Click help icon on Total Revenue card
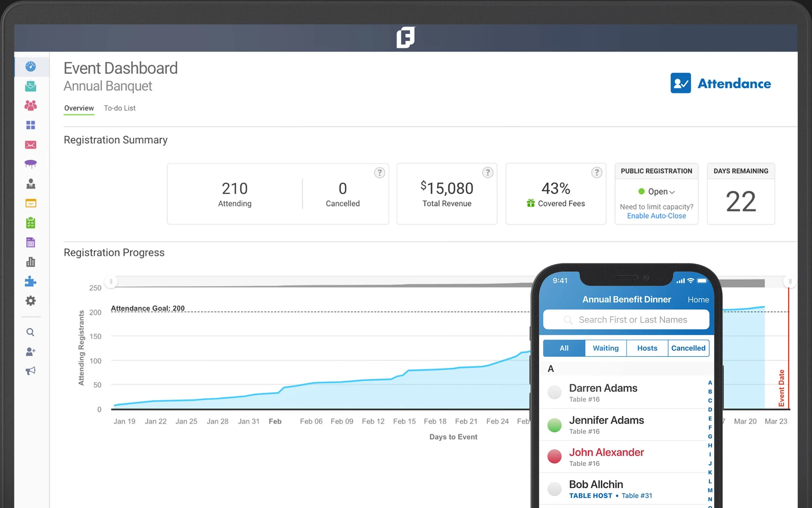 (x=487, y=172)
